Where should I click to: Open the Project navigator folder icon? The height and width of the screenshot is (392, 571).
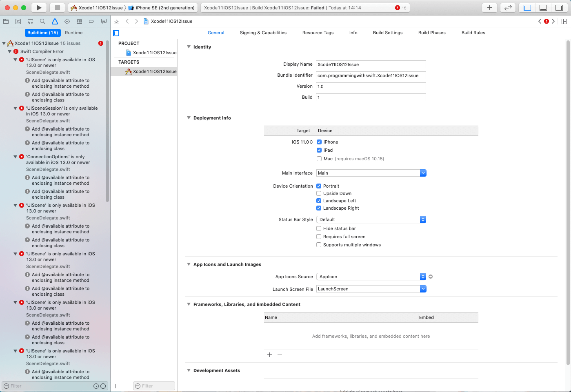coord(6,21)
